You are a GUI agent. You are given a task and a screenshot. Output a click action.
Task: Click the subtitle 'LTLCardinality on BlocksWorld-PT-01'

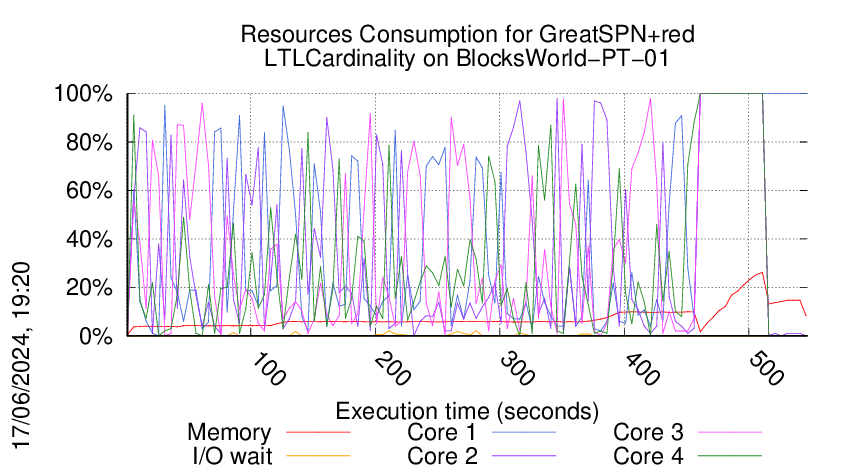(467, 59)
